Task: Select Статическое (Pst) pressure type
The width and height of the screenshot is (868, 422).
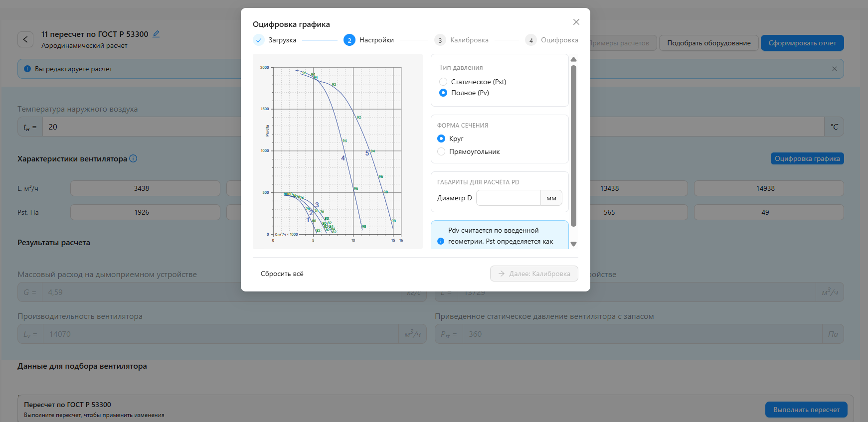Action: pos(443,82)
